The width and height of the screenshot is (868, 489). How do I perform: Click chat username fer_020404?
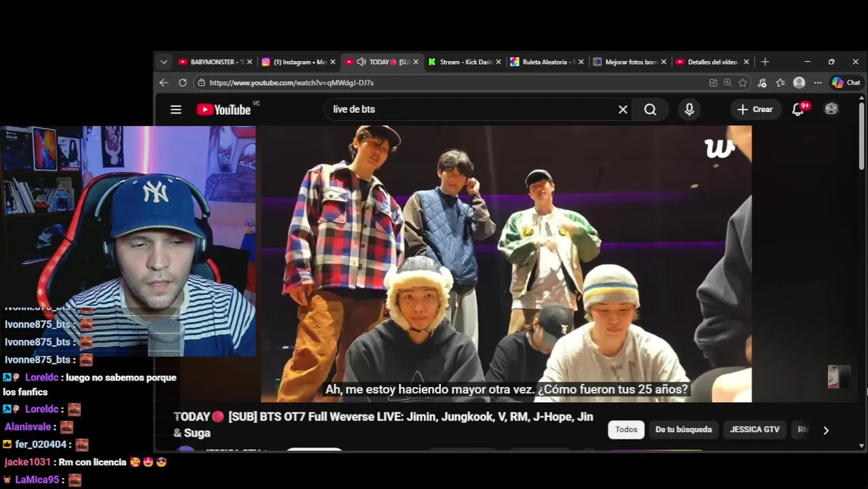pos(41,445)
